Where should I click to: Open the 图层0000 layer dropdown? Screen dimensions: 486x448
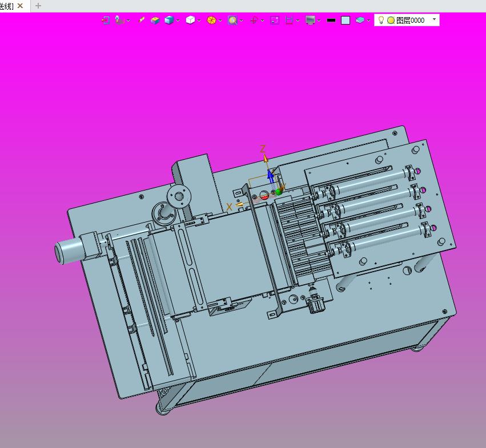point(434,19)
